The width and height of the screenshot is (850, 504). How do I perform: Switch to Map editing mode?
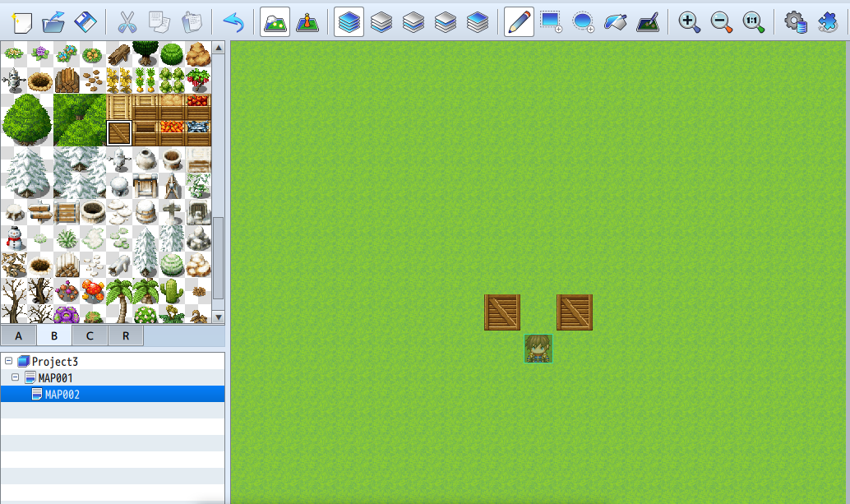point(275,22)
